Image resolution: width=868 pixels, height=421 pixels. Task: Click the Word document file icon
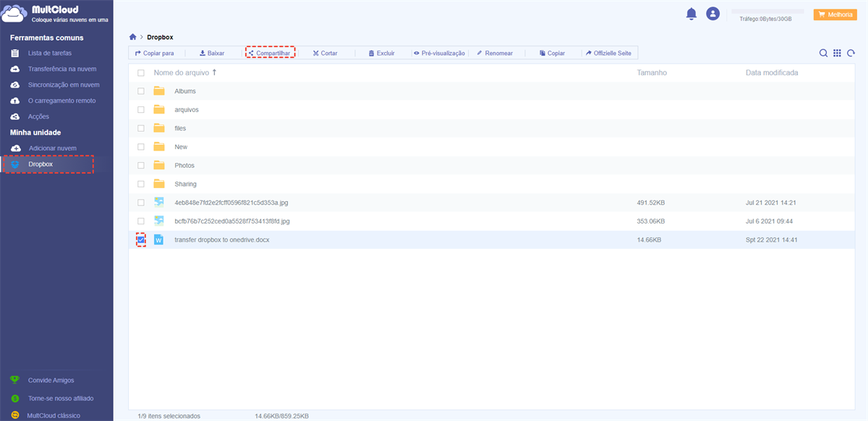click(159, 239)
